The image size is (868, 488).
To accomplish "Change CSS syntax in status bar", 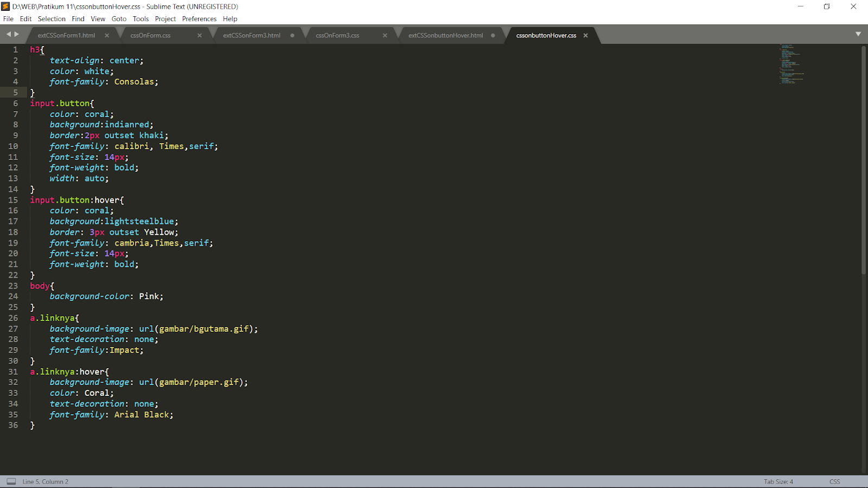I will (834, 481).
